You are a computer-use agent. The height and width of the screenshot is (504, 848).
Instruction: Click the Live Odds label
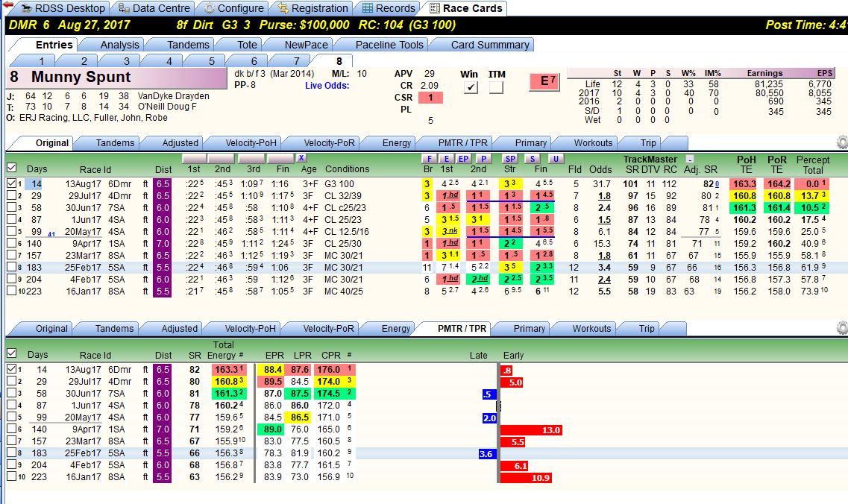[327, 86]
